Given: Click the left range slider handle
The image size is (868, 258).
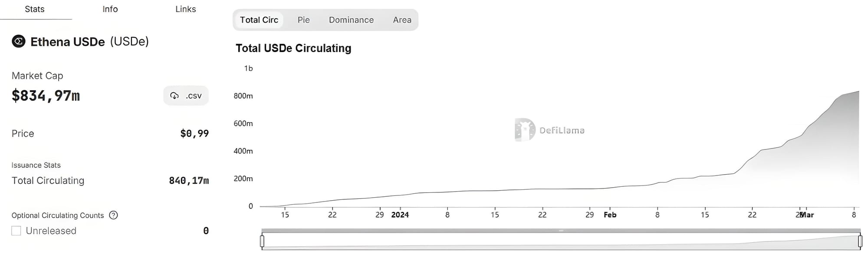Looking at the screenshot, I should point(262,241).
